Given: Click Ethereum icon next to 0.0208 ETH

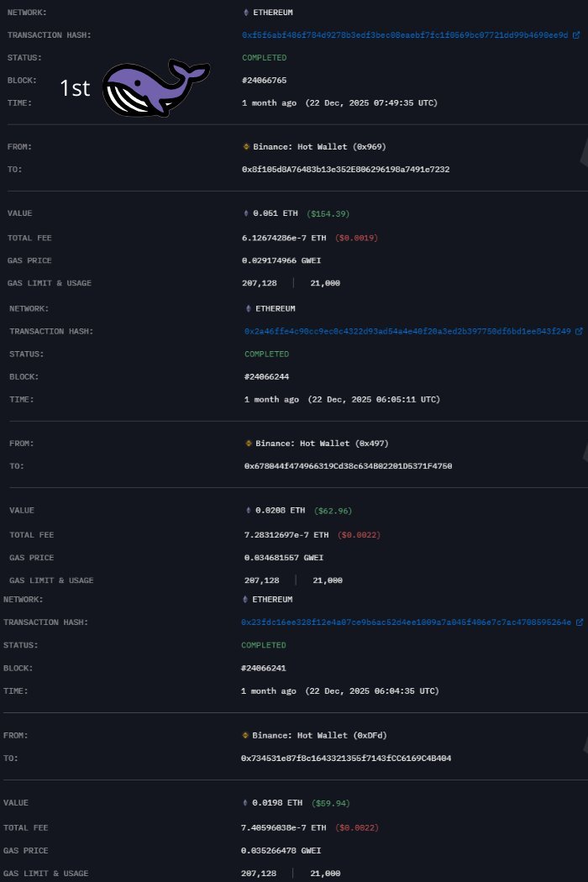Looking at the screenshot, I should pyautogui.click(x=249, y=511).
